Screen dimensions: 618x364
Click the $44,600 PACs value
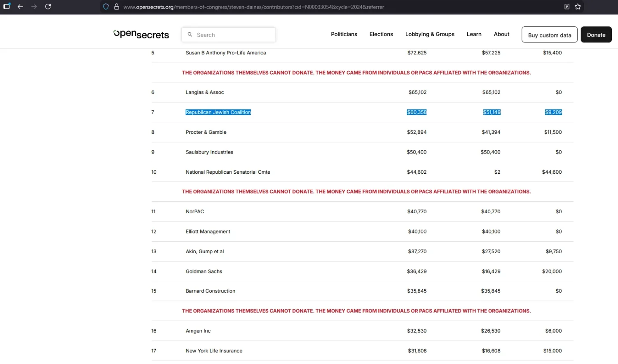click(552, 172)
